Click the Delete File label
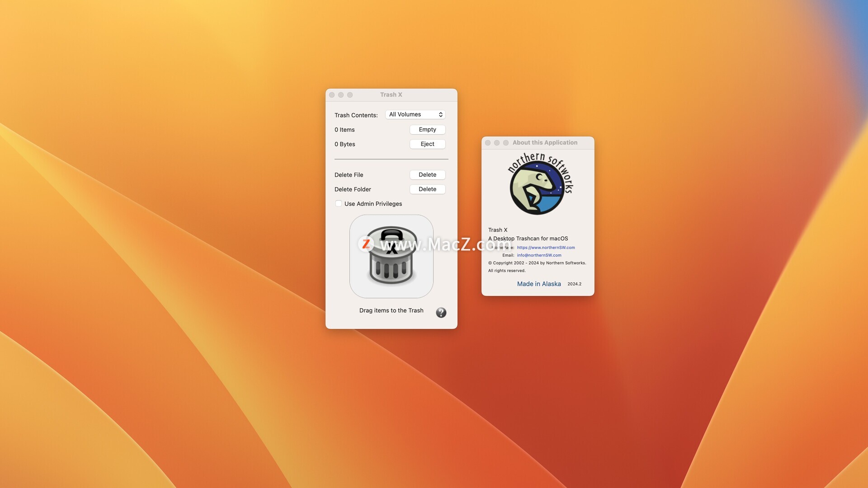The width and height of the screenshot is (868, 488). 349,175
